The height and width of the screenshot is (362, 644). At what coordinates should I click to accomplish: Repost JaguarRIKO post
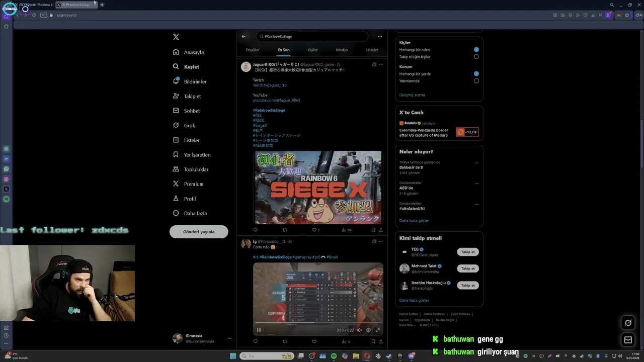(285, 230)
